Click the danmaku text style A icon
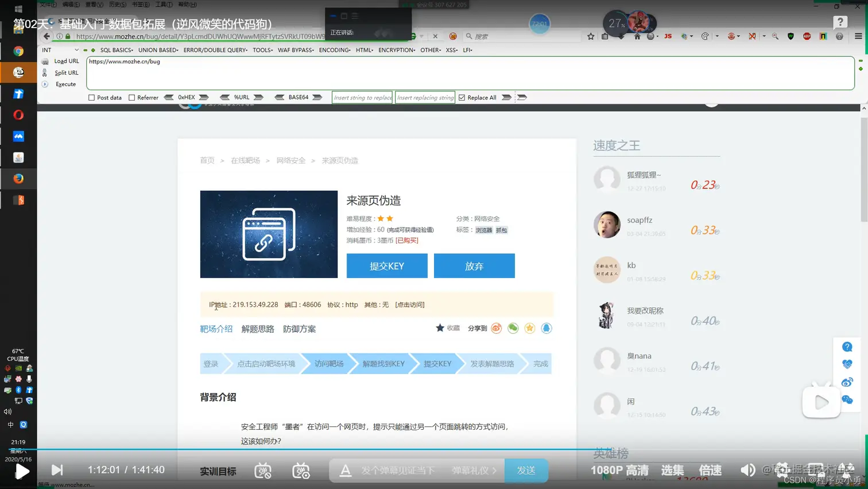 (x=346, y=471)
